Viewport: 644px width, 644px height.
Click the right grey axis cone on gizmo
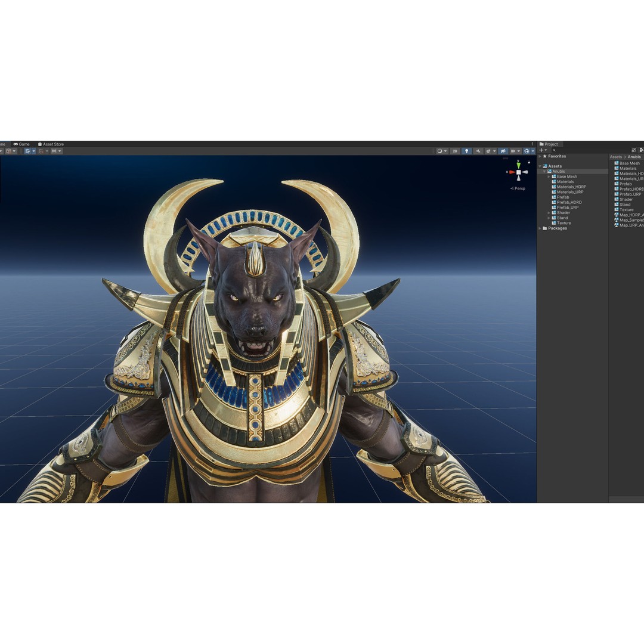pyautogui.click(x=525, y=172)
